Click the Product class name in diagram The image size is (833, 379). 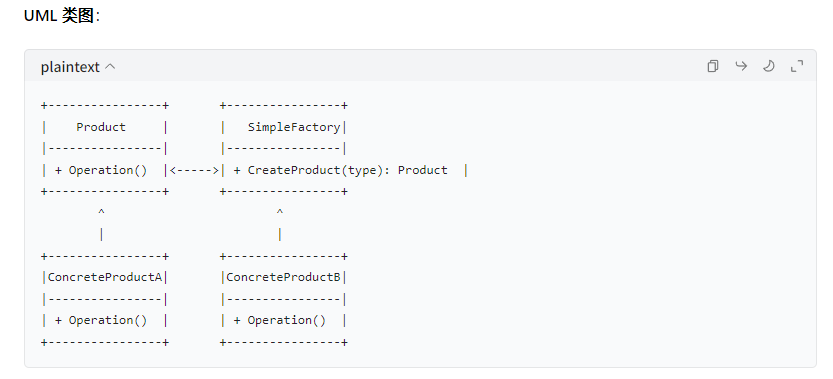point(101,127)
